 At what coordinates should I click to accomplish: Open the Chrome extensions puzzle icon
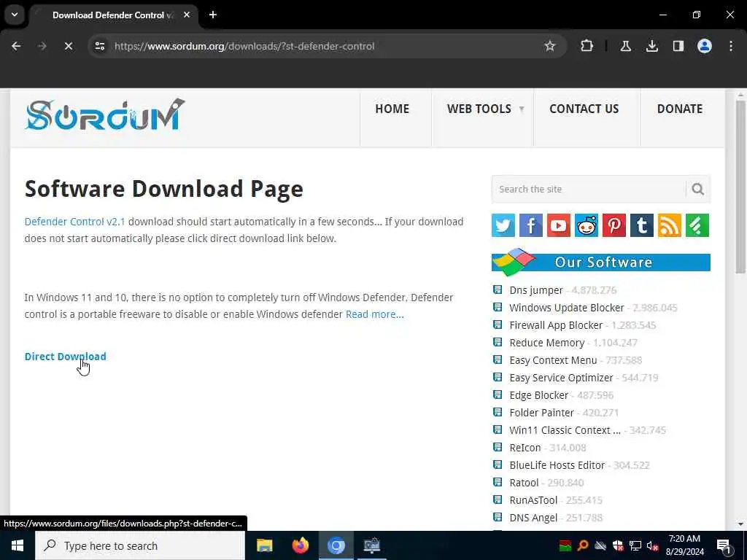click(x=587, y=46)
